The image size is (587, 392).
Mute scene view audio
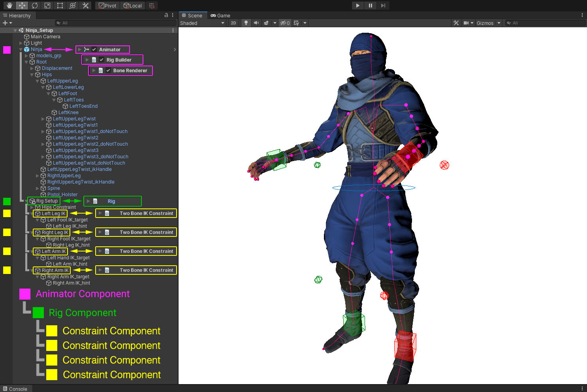tap(256, 23)
